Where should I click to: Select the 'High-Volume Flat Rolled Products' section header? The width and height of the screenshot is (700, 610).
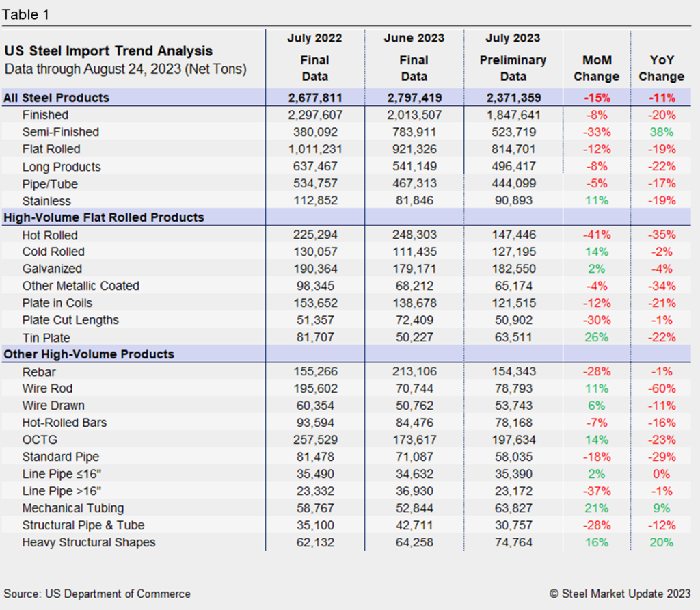pyautogui.click(x=104, y=217)
